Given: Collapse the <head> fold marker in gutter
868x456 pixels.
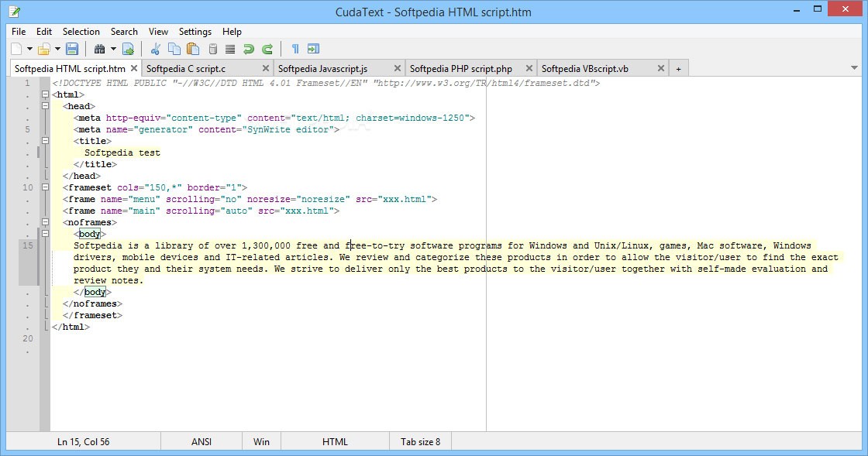Looking at the screenshot, I should [x=44, y=106].
